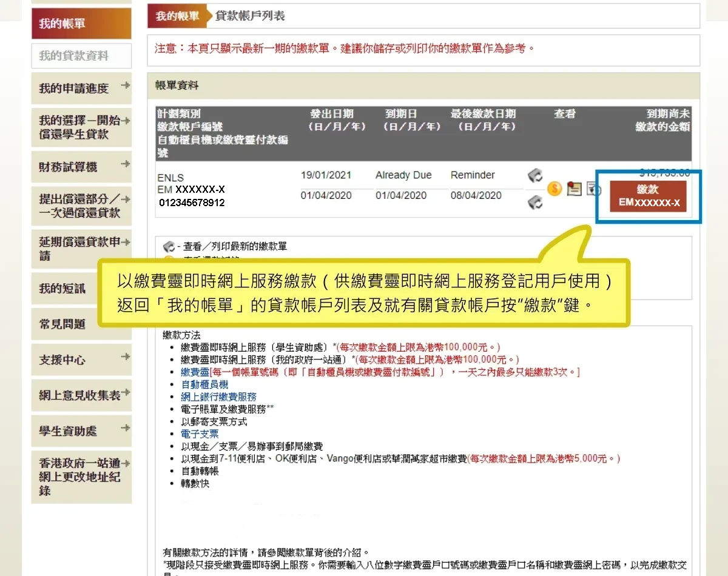Viewport: 728px width, 576px height.
Task: Click the document preview icon next to the payment button
Action: [593, 190]
